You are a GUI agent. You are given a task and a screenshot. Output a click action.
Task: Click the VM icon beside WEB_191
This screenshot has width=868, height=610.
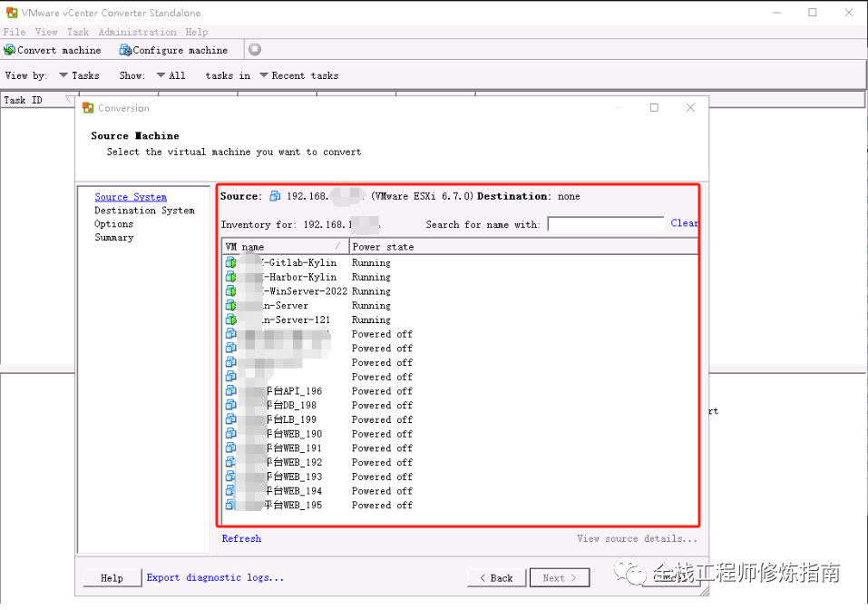[x=231, y=448]
